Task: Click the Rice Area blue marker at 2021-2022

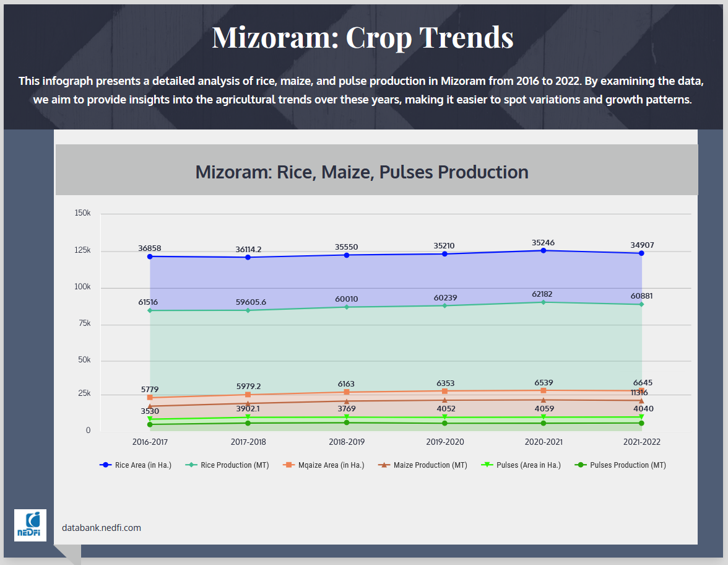Action: click(641, 253)
